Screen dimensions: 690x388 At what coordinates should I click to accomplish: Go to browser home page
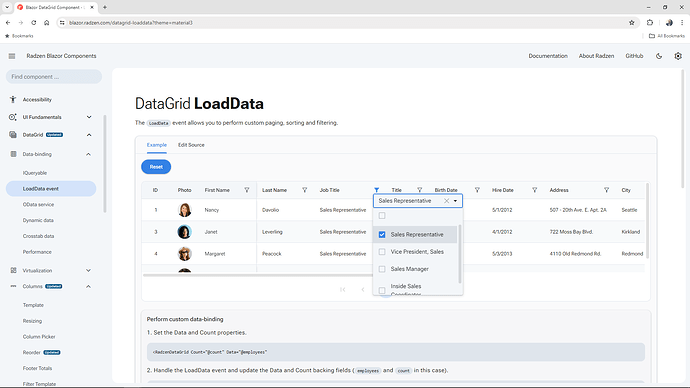(x=46, y=22)
